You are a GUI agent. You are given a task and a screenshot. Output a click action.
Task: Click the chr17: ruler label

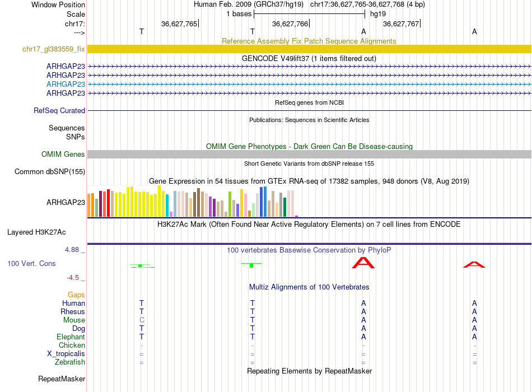[75, 24]
